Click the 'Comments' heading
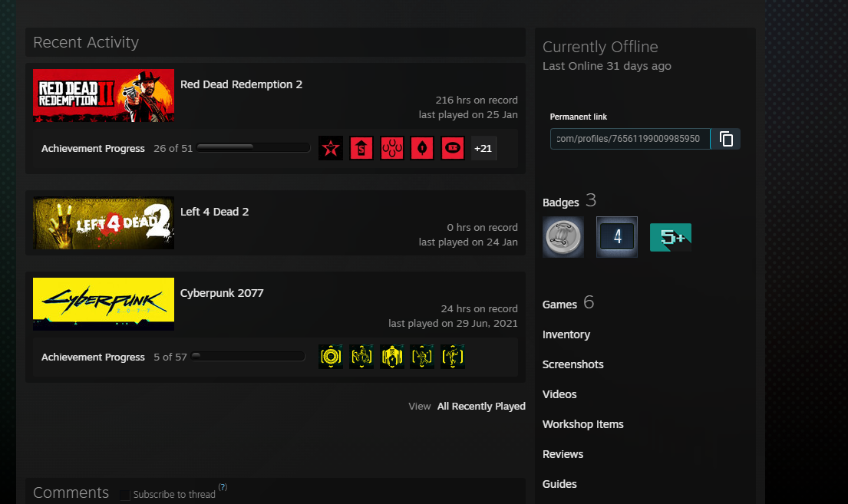 pos(71,492)
